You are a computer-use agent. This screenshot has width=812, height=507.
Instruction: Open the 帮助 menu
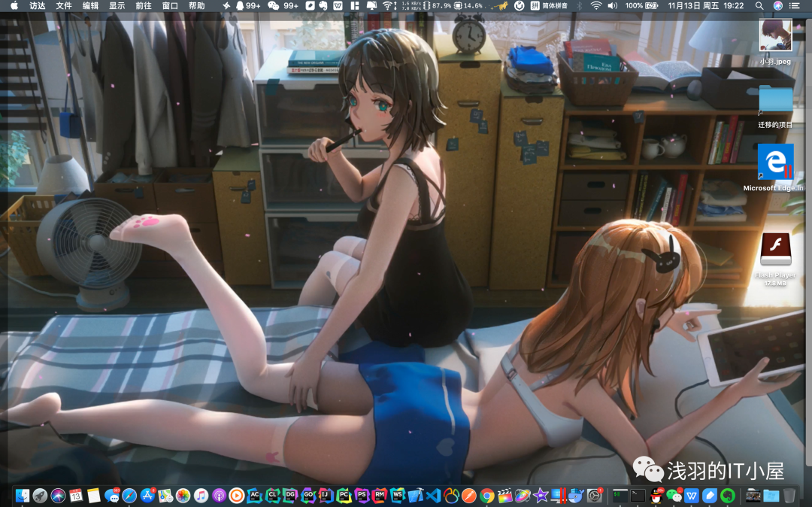(197, 6)
